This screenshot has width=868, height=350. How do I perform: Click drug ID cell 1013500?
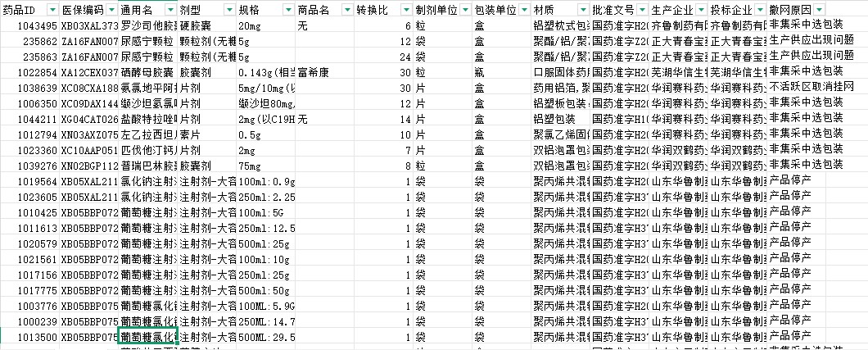(x=29, y=337)
